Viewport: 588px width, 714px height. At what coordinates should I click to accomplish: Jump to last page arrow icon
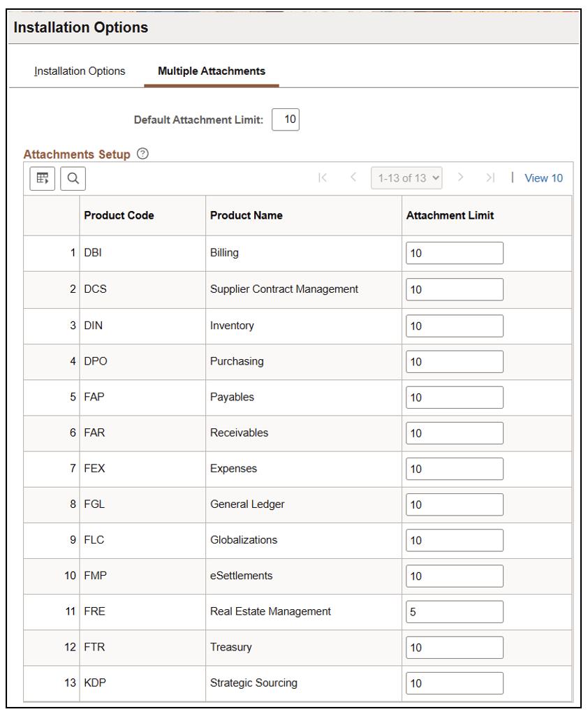point(490,177)
